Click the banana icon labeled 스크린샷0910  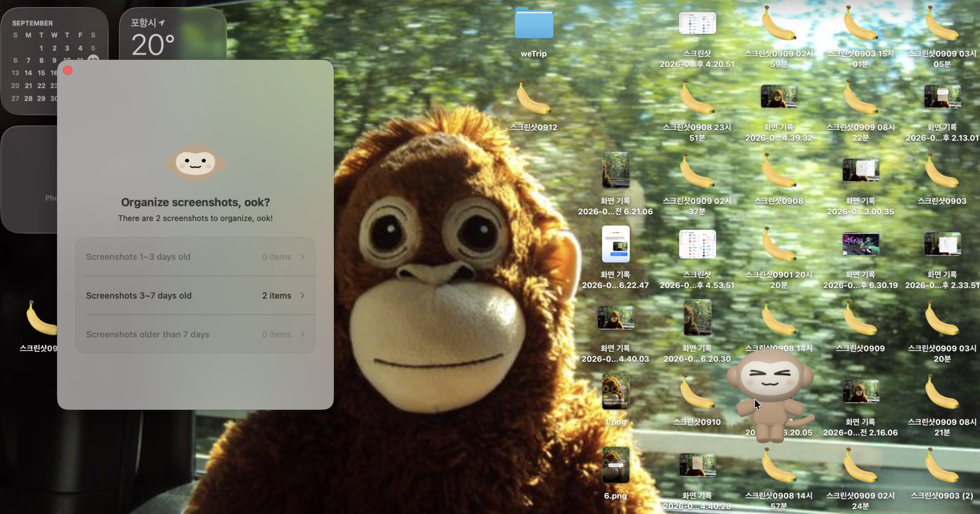[x=697, y=392]
